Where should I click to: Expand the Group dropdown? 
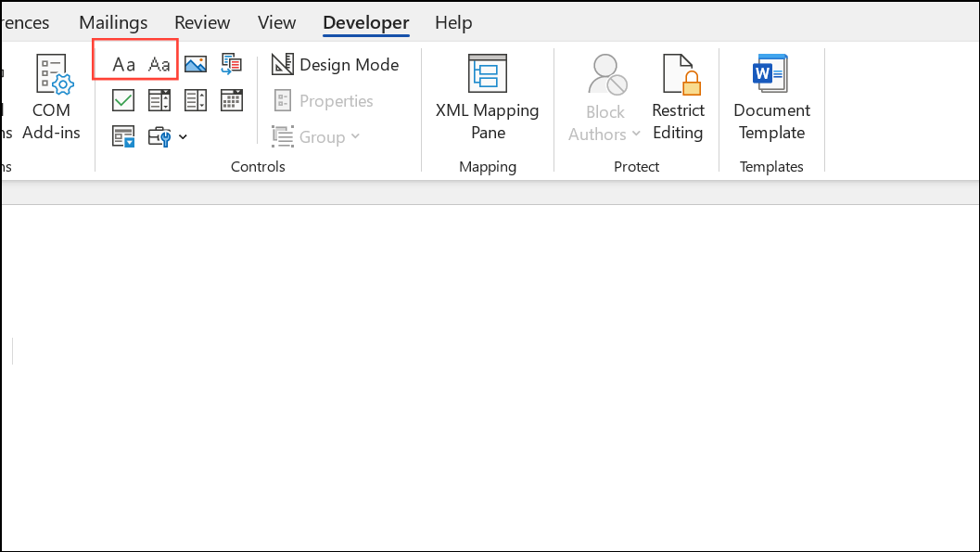point(355,136)
